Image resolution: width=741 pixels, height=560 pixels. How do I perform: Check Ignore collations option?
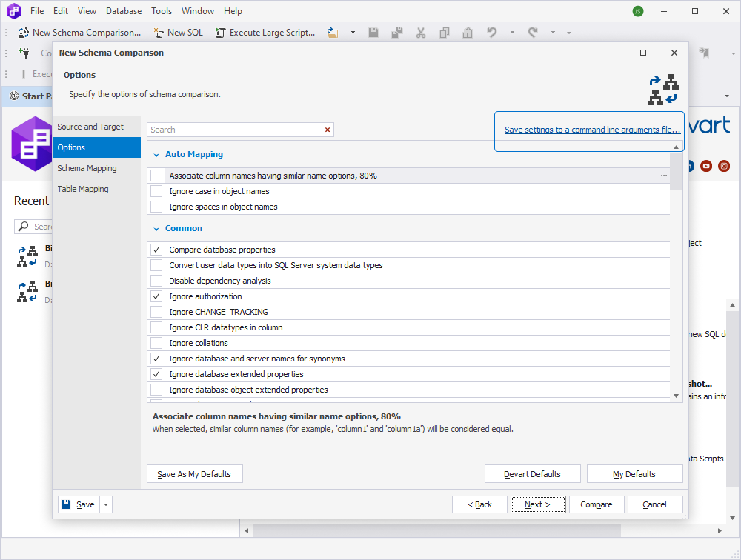[x=156, y=343]
